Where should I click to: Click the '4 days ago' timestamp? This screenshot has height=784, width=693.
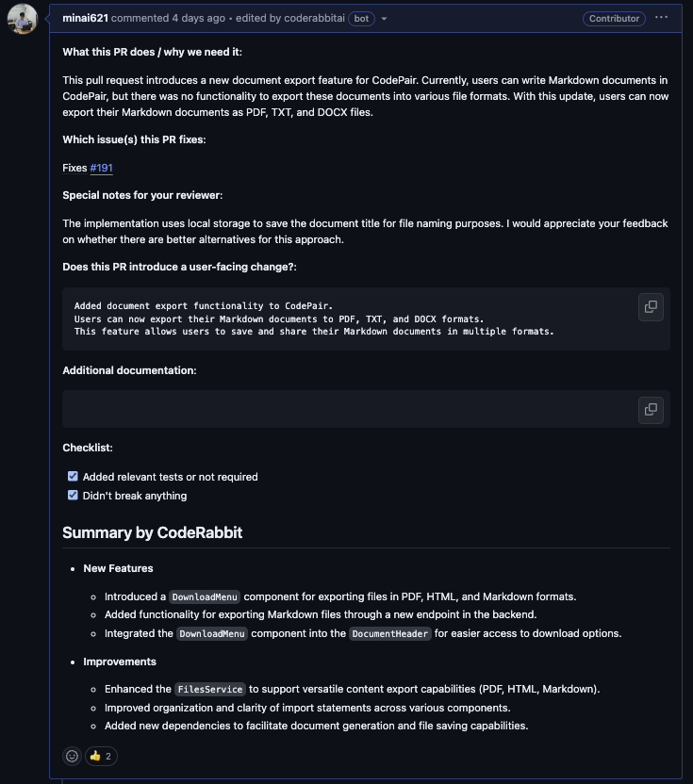click(198, 19)
